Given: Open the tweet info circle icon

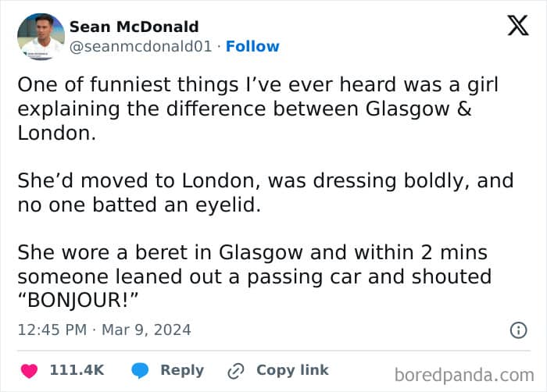Looking at the screenshot, I should 518,330.
